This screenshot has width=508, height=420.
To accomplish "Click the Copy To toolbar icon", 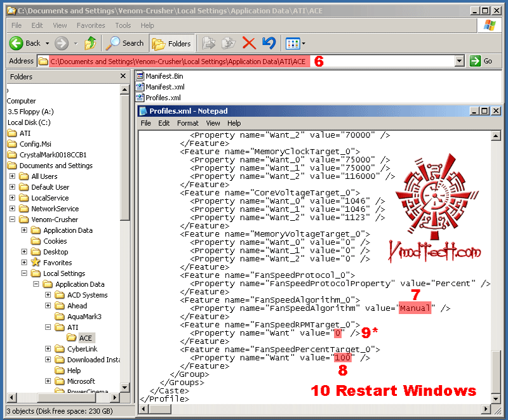I will point(229,43).
